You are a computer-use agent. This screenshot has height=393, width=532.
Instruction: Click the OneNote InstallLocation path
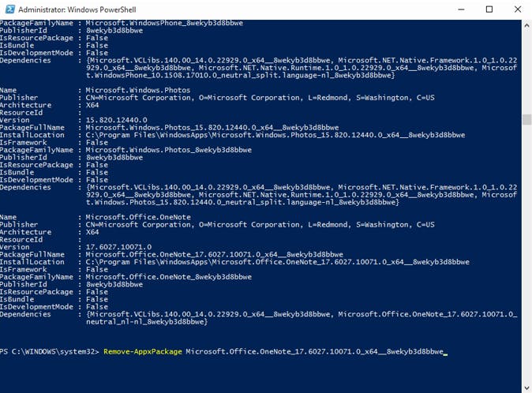pos(278,262)
